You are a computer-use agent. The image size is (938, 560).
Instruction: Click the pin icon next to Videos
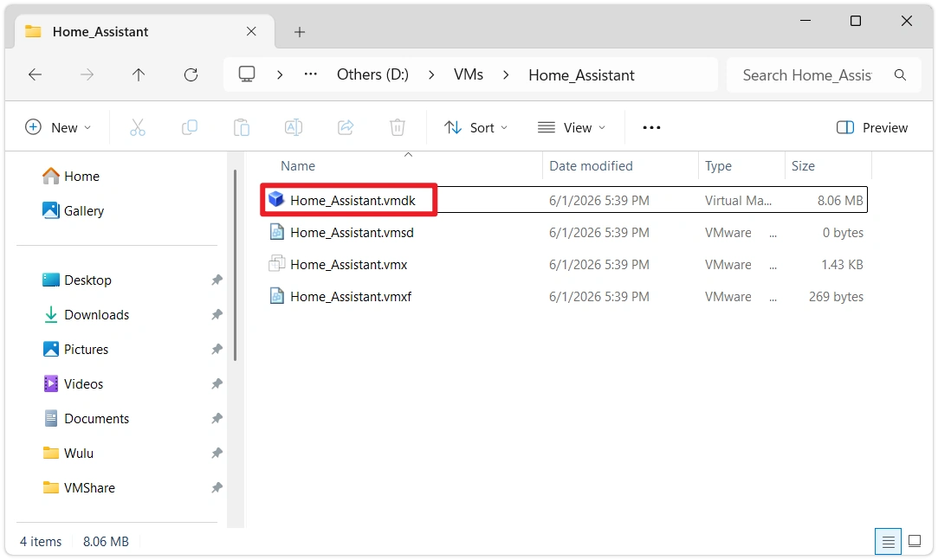pos(217,383)
